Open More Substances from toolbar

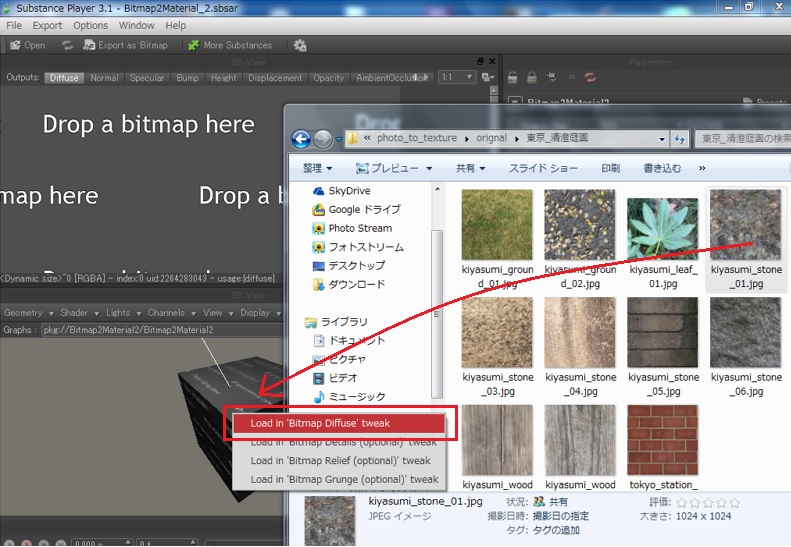point(230,45)
